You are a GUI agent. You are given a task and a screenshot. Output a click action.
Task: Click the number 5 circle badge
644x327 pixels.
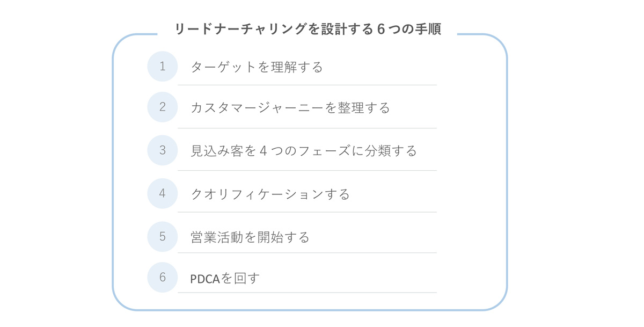(163, 237)
